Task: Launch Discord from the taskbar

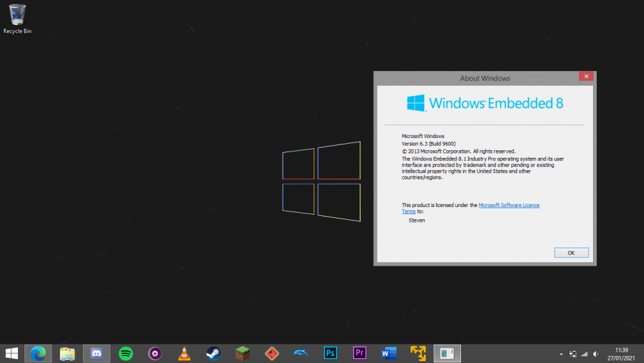Action: pos(97,353)
